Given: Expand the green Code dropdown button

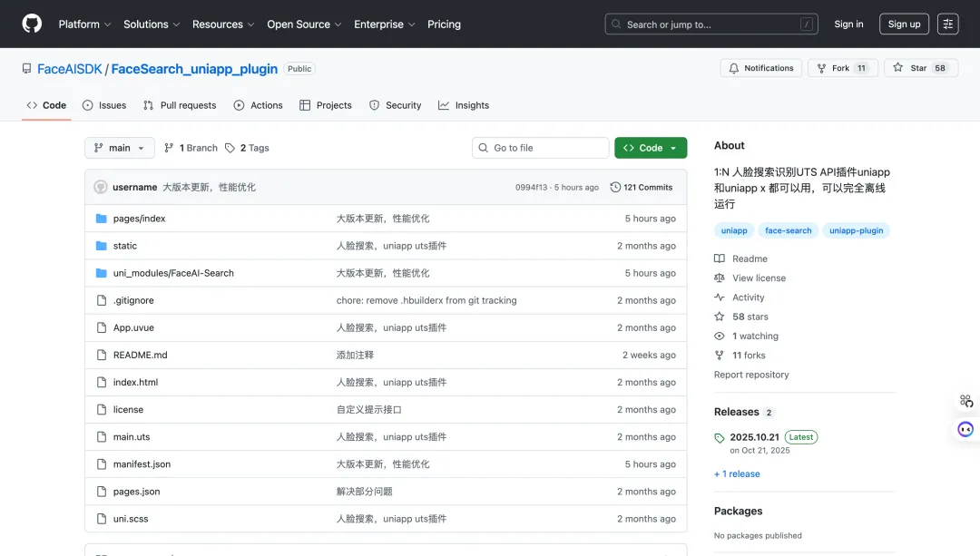Looking at the screenshot, I should click(x=651, y=148).
